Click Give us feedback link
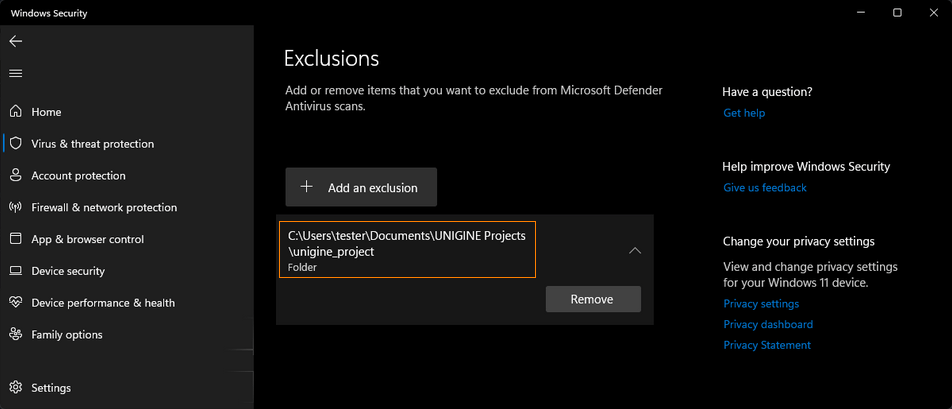Screen dimensions: 952x409 point(765,188)
